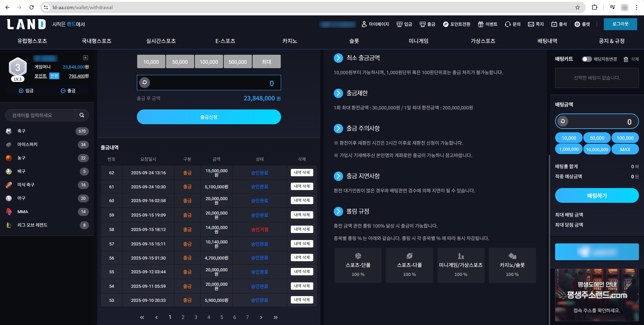Select 농구 in the sports list
Screen dimensions: 644x325
(47, 158)
